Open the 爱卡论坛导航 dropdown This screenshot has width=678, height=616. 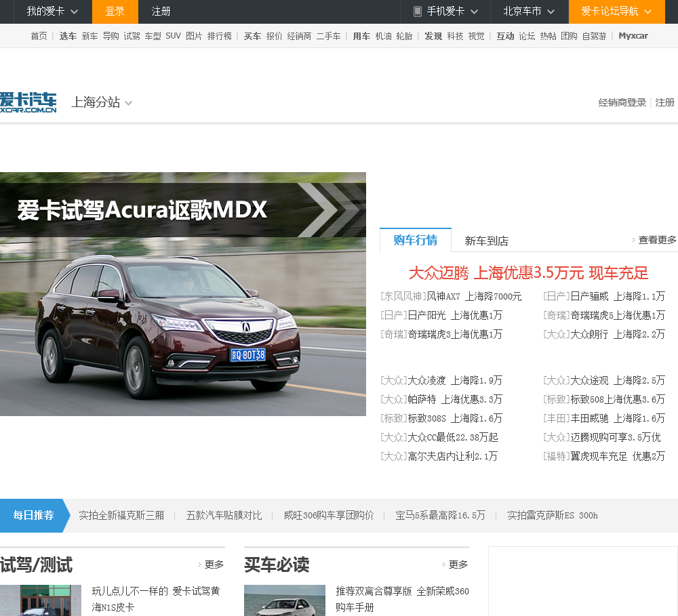[616, 12]
